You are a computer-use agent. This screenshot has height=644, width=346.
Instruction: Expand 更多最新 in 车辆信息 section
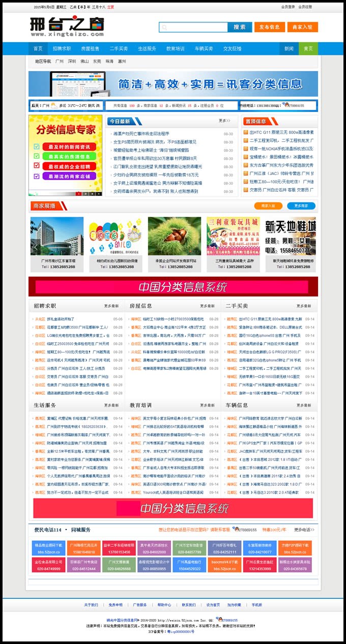point(304,405)
